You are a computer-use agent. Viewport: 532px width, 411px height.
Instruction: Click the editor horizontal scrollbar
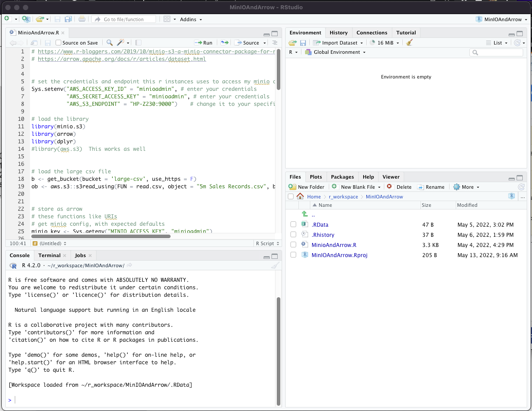click(x=101, y=236)
